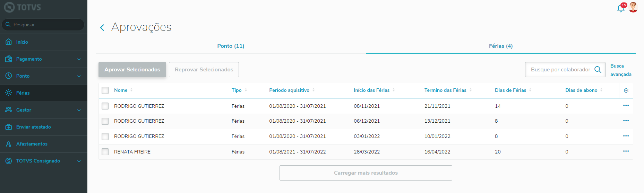Click the Início home icon

coord(9,42)
